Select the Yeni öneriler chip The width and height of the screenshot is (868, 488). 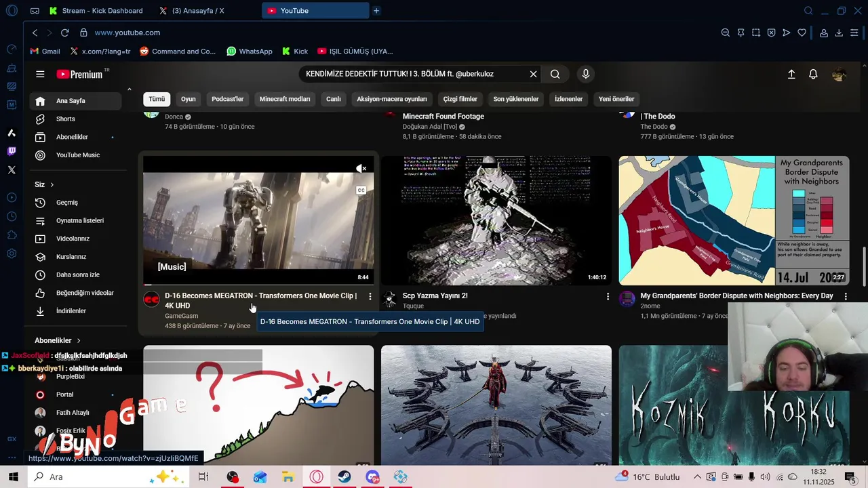tap(616, 99)
